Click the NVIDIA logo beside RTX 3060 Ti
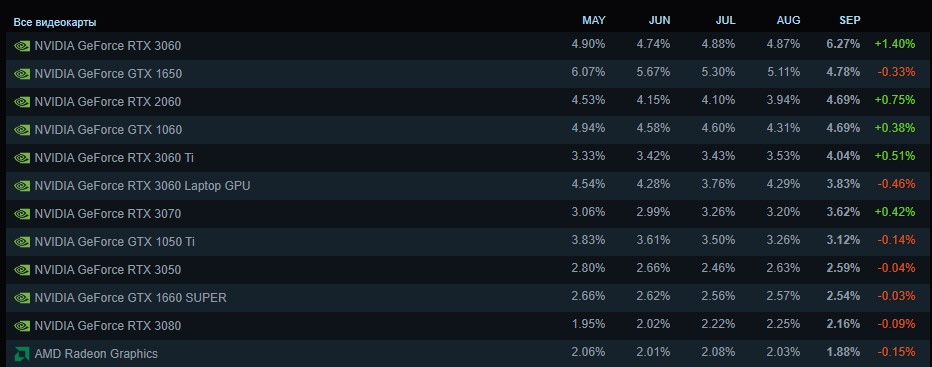 pyautogui.click(x=22, y=158)
